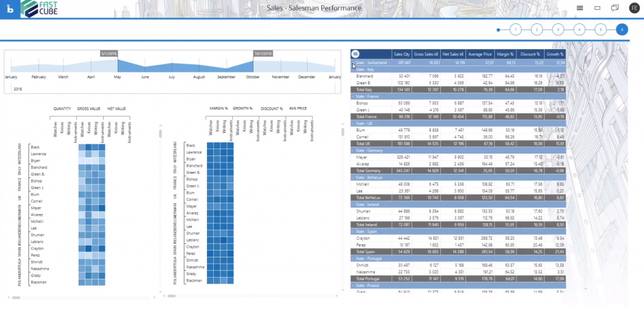Open the comments chat icon
The image size is (644, 309).
pyautogui.click(x=614, y=8)
